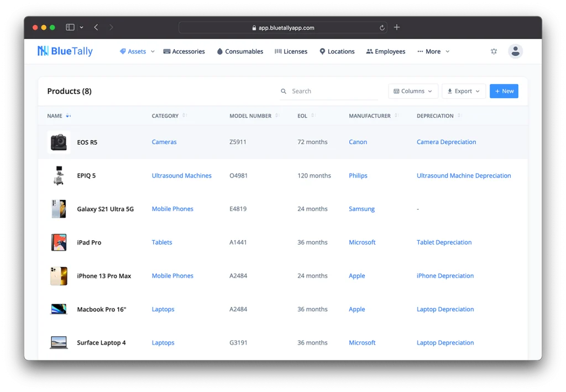Open the Cameras category link

(x=164, y=142)
